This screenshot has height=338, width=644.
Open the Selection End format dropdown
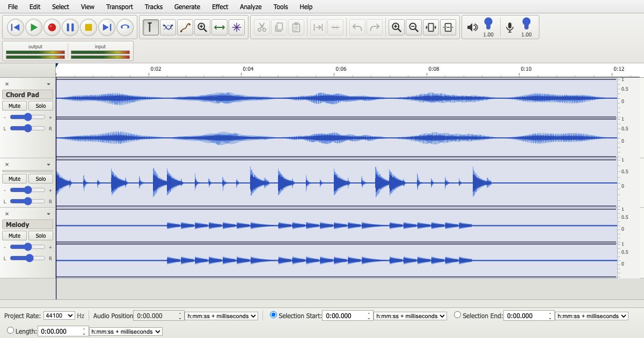click(591, 316)
